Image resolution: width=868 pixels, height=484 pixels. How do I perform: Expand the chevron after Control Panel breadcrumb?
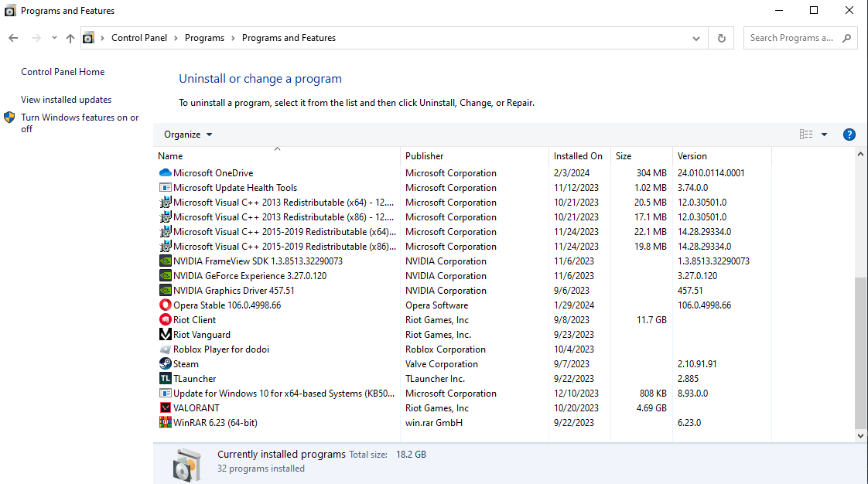point(176,38)
